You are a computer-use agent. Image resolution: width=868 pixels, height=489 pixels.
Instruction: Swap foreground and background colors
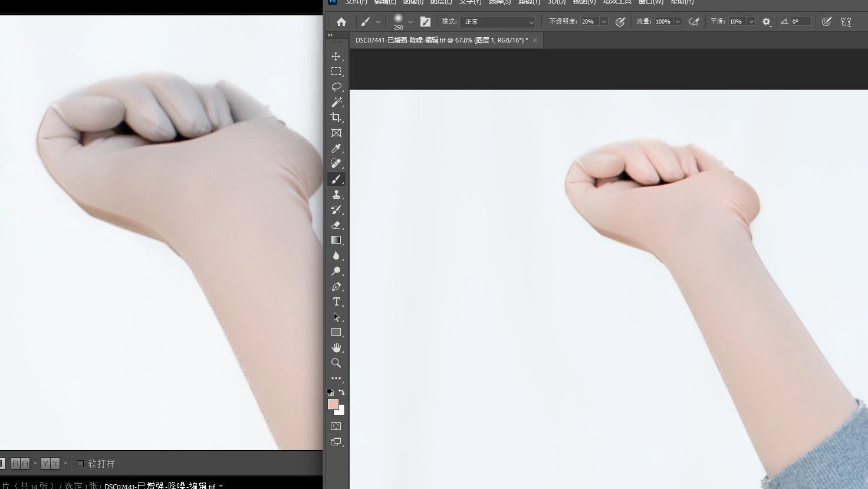[x=341, y=392]
